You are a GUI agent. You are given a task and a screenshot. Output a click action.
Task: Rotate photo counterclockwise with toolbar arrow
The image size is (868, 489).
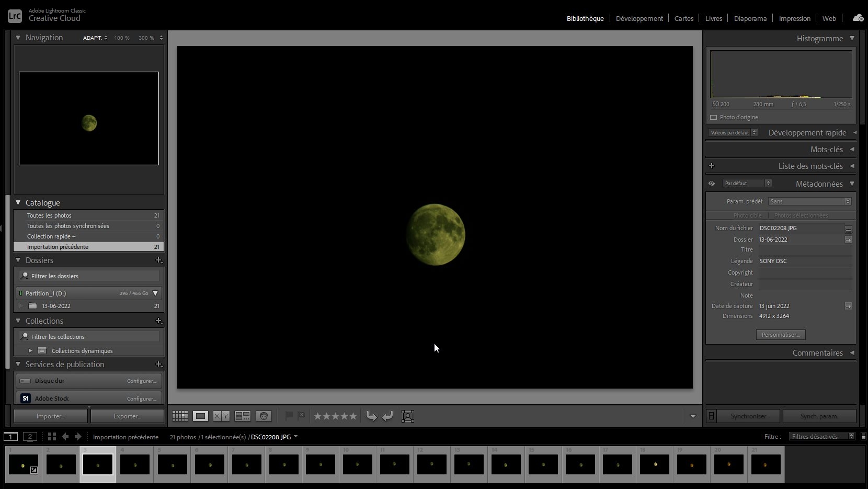click(371, 416)
